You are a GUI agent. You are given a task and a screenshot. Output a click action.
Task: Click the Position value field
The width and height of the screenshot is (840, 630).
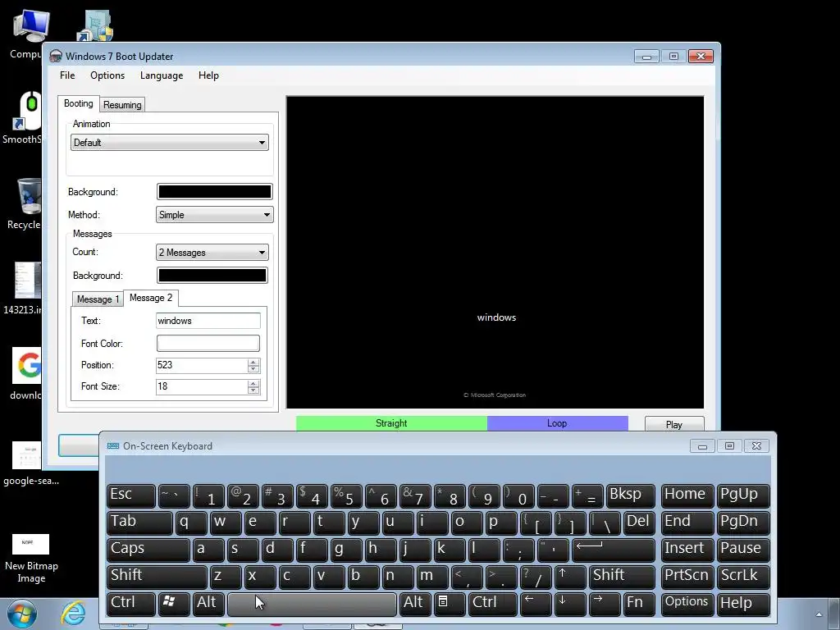[202, 365]
